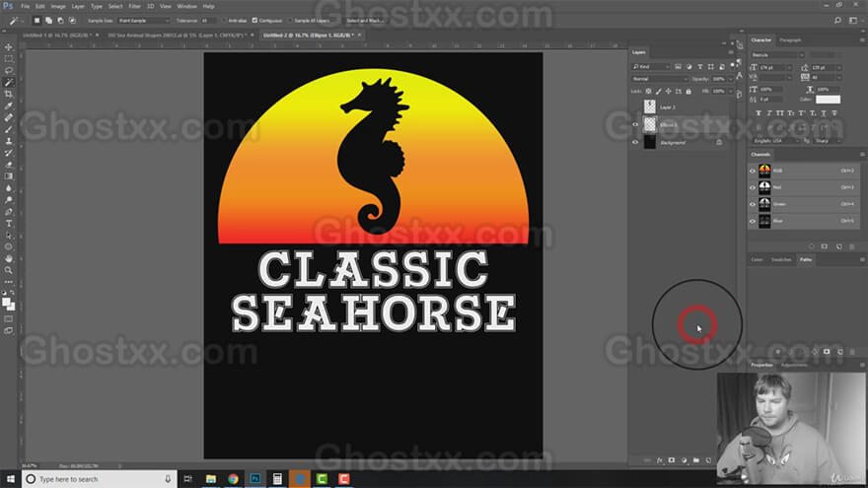This screenshot has width=868, height=488.
Task: Switch to the Swatches tab
Action: (781, 259)
